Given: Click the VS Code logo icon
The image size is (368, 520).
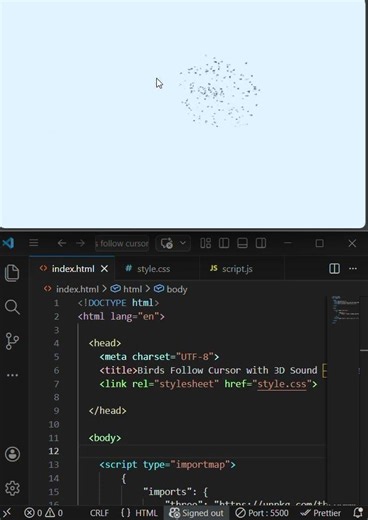Looking at the screenshot, I should (x=8, y=243).
